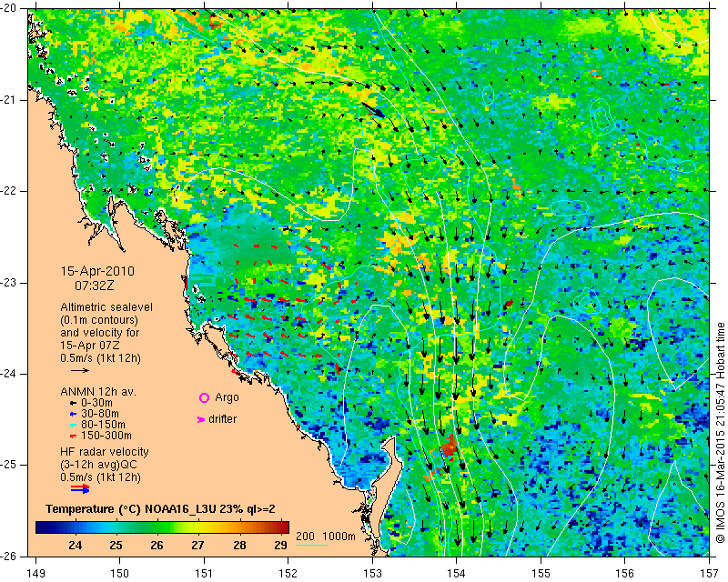Click the '0.5m/s (1kt 12h)' text under 15-Apr 07Z

coord(100,358)
